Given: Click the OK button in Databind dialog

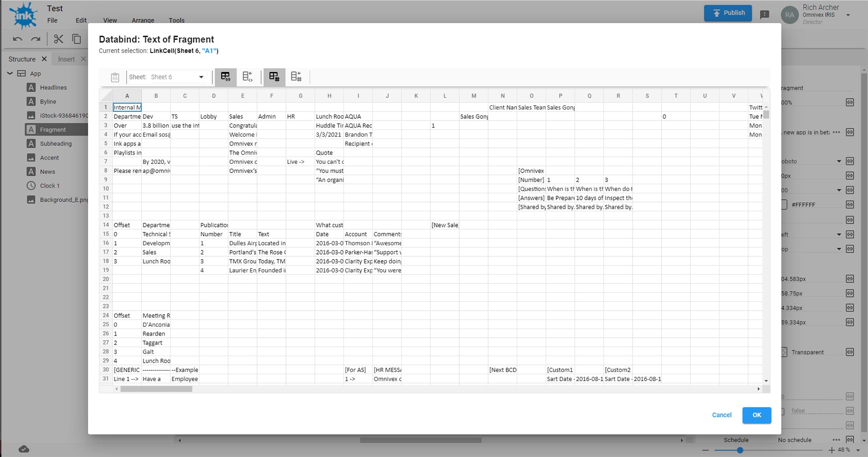Looking at the screenshot, I should pyautogui.click(x=757, y=415).
